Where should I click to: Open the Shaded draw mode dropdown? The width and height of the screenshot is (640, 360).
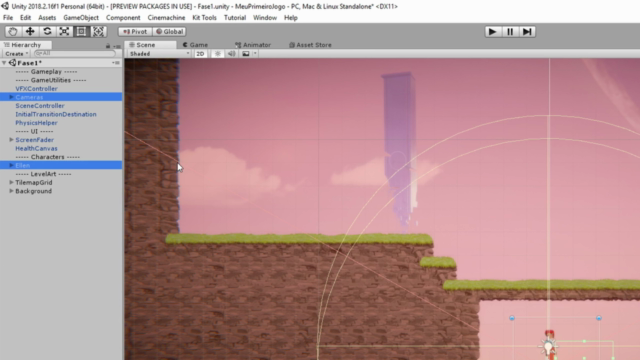pyautogui.click(x=159, y=54)
